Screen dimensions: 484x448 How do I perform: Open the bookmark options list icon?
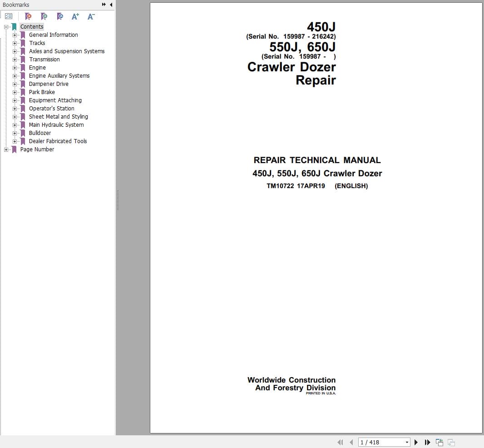tap(9, 16)
